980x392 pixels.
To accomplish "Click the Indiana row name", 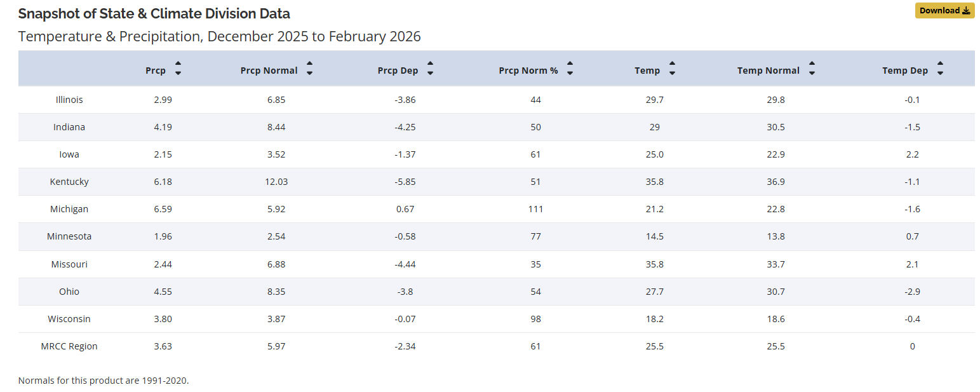I will click(69, 127).
